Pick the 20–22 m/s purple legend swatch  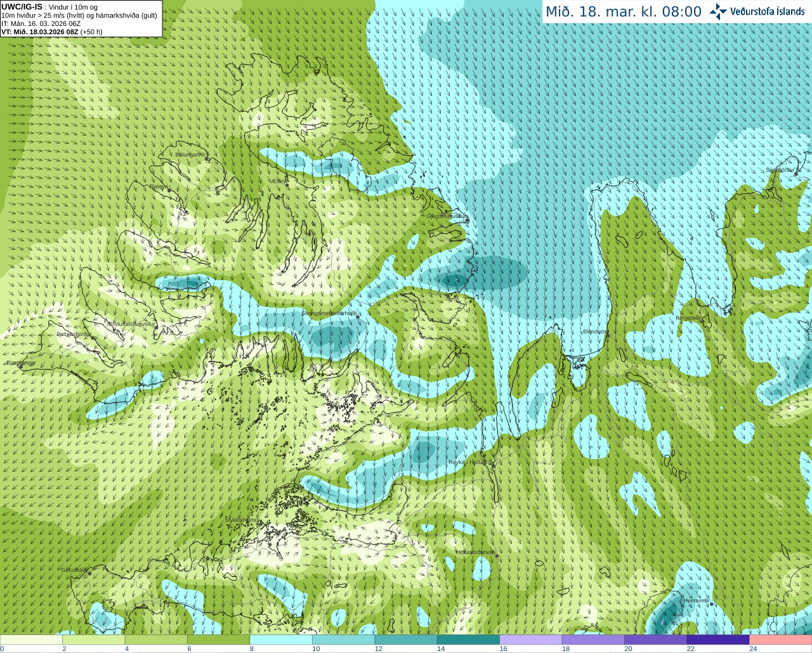tap(656, 640)
